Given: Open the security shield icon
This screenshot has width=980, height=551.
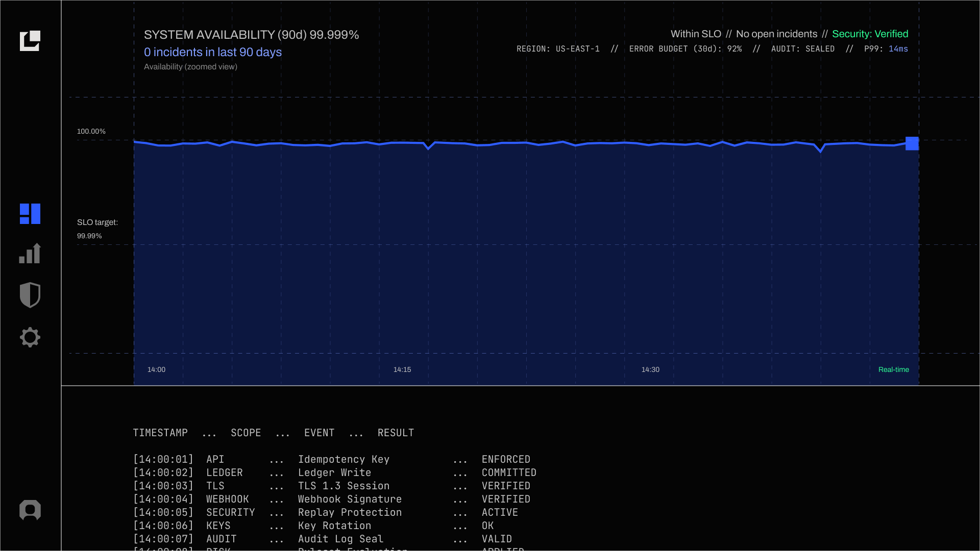Looking at the screenshot, I should (30, 295).
